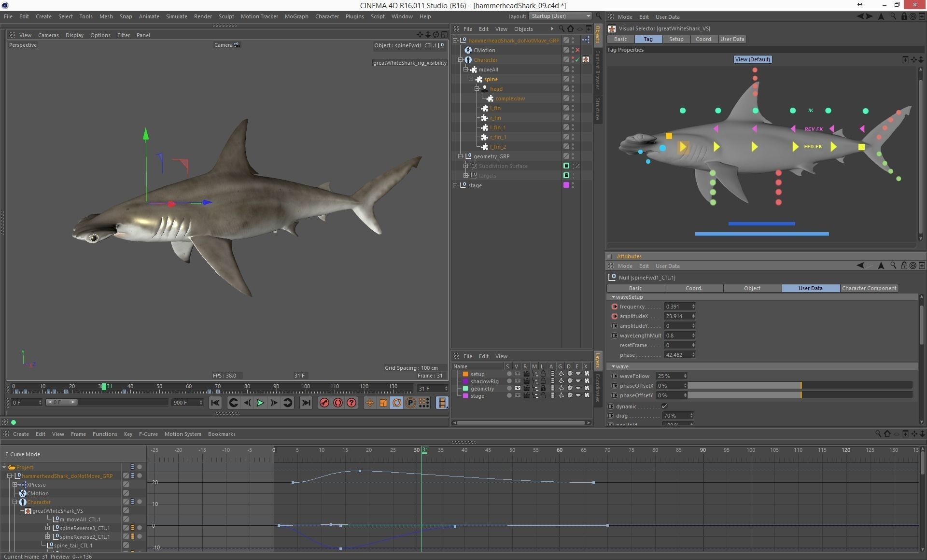Image resolution: width=927 pixels, height=560 pixels.
Task: Toggle the green check on Character
Action: pos(577,60)
